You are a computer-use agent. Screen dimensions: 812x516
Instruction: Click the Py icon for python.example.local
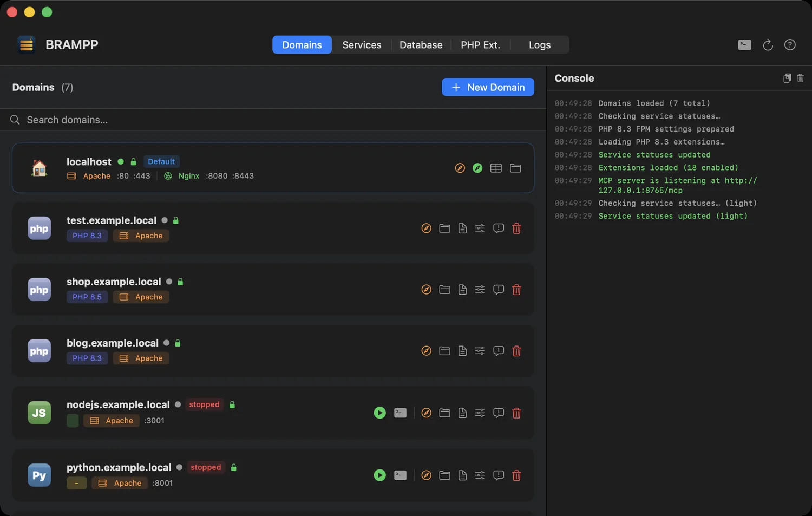pyautogui.click(x=39, y=475)
